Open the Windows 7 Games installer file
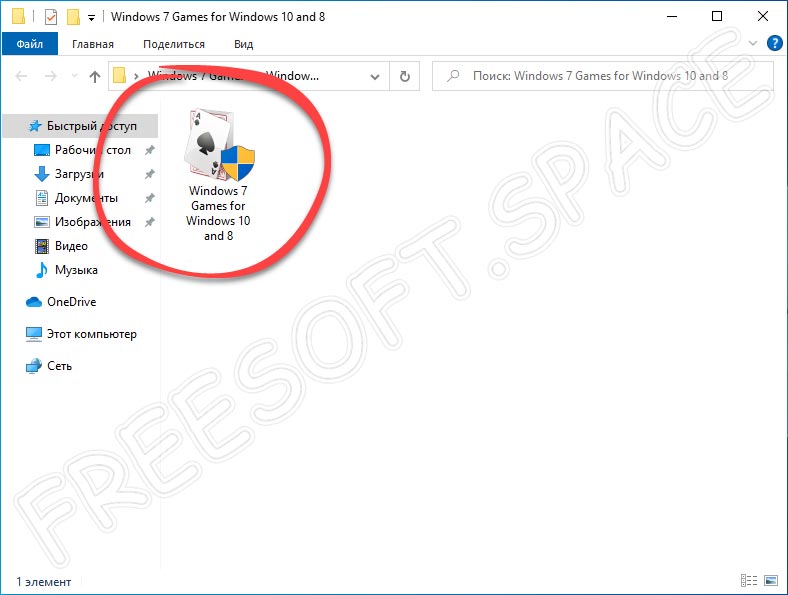 pyautogui.click(x=218, y=176)
